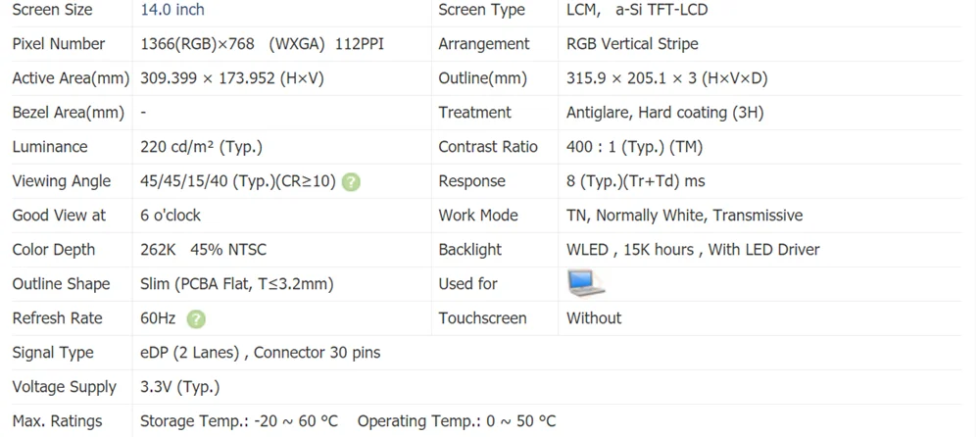Click the Storage Temp. rating text
Image resolution: width=980 pixels, height=437 pixels.
239,421
